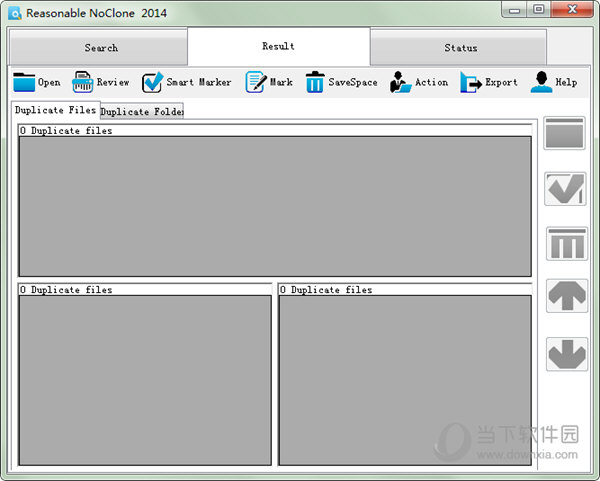Click the checkmark button on right sidebar

(x=565, y=189)
